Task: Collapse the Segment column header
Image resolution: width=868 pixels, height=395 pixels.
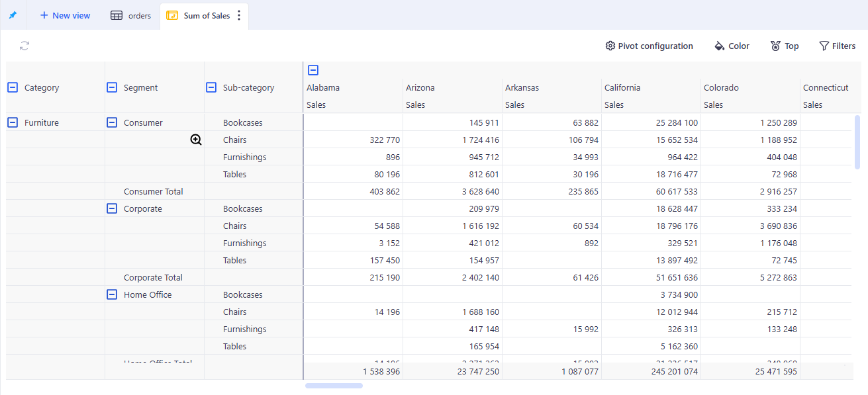Action: pyautogui.click(x=112, y=87)
